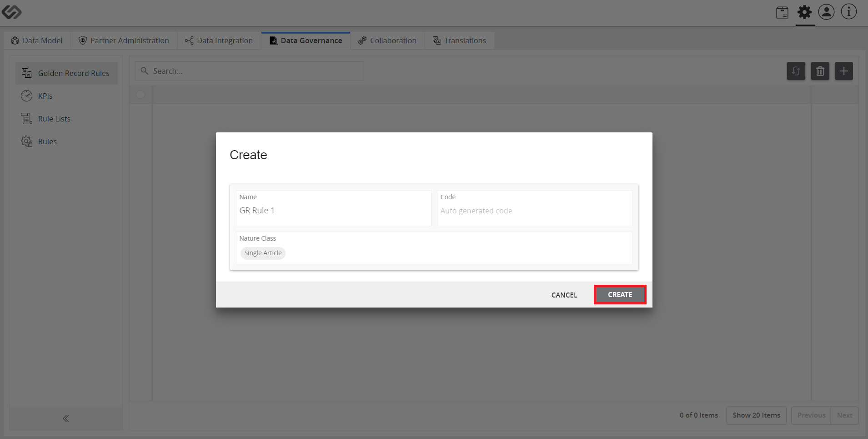Switch to the Translations tab

click(459, 40)
